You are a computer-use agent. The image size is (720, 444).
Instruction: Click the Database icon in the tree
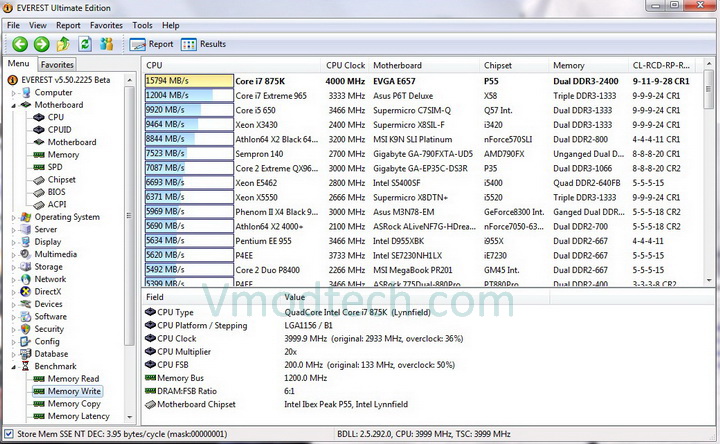pyautogui.click(x=26, y=354)
